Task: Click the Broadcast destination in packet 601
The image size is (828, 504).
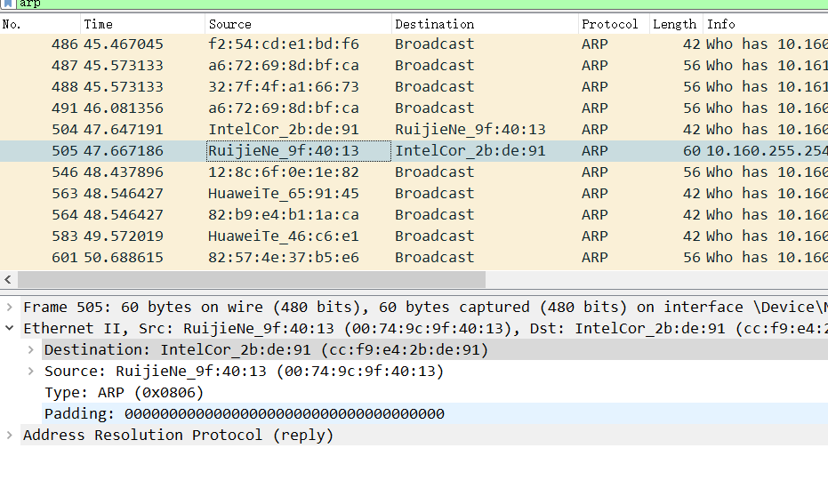Action: tap(435, 258)
